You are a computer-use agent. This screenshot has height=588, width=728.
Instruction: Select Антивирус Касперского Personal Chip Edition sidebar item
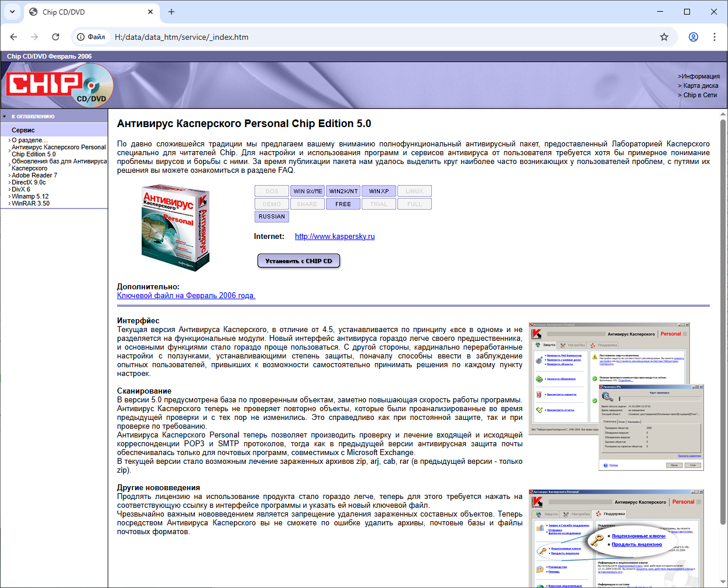pos(59,151)
